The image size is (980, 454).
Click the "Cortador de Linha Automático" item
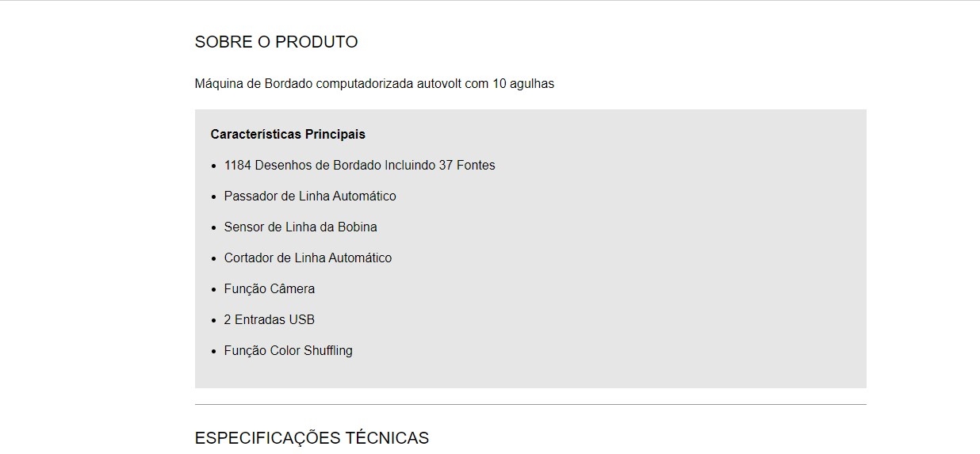pos(308,258)
